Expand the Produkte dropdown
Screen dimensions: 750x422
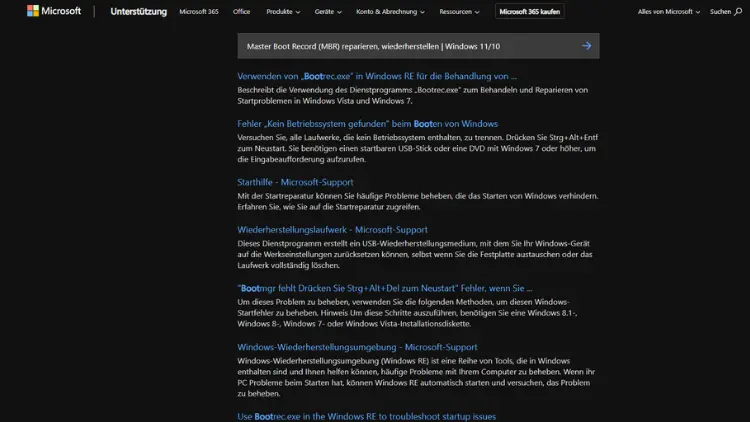(283, 11)
